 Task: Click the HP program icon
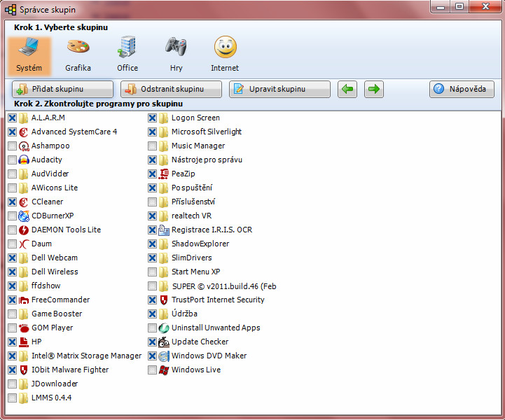(x=24, y=342)
